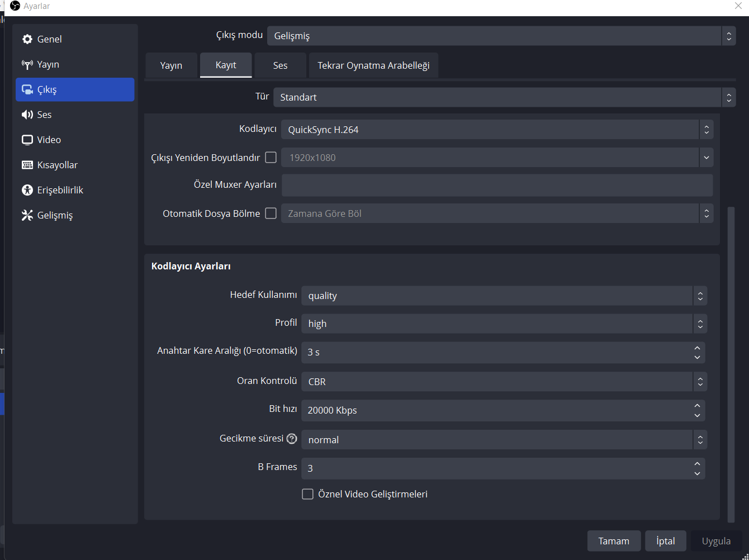The width and height of the screenshot is (749, 560).
Task: Open the Çıkış modu dropdown
Action: click(501, 36)
